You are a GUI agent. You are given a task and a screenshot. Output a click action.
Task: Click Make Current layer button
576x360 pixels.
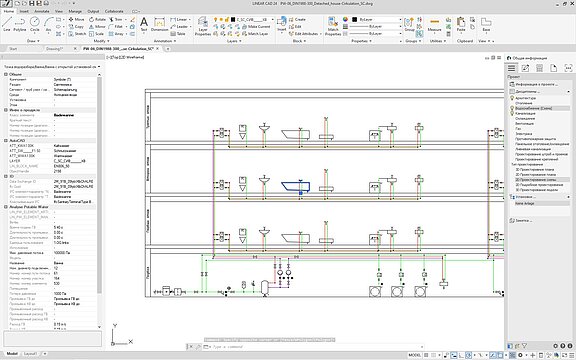coord(256,26)
